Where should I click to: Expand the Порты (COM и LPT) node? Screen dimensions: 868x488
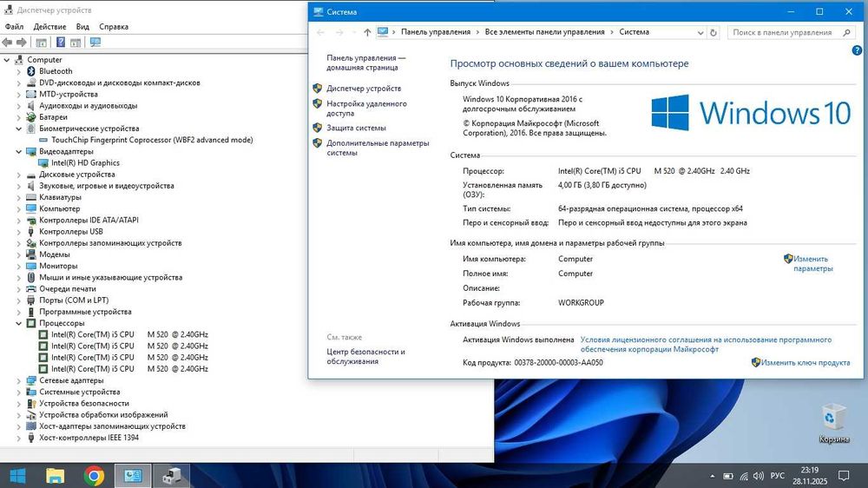(x=19, y=300)
